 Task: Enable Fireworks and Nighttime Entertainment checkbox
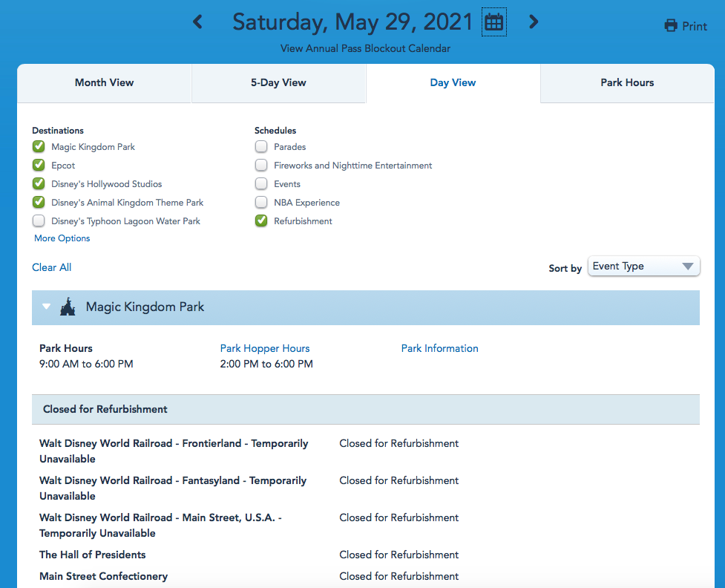click(x=261, y=166)
